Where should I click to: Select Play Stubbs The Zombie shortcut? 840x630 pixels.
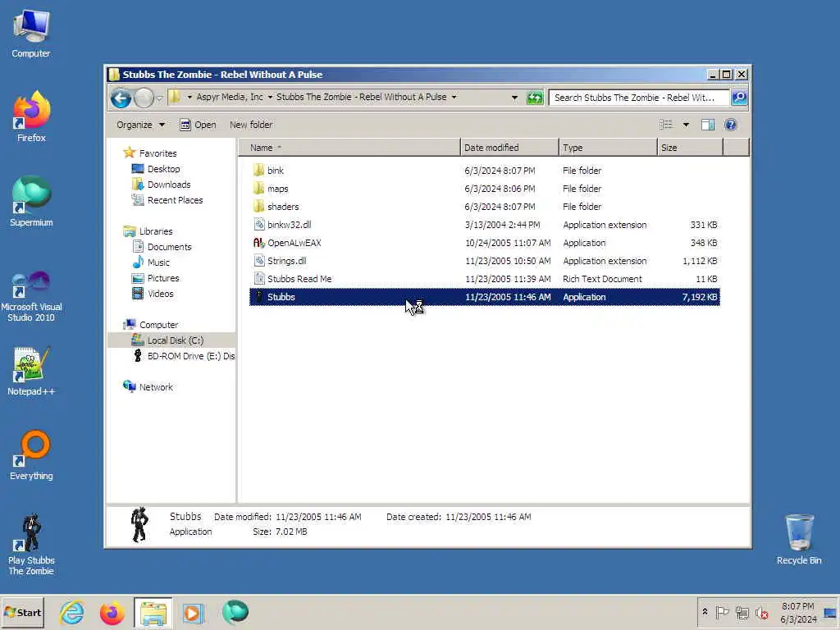[x=31, y=545]
